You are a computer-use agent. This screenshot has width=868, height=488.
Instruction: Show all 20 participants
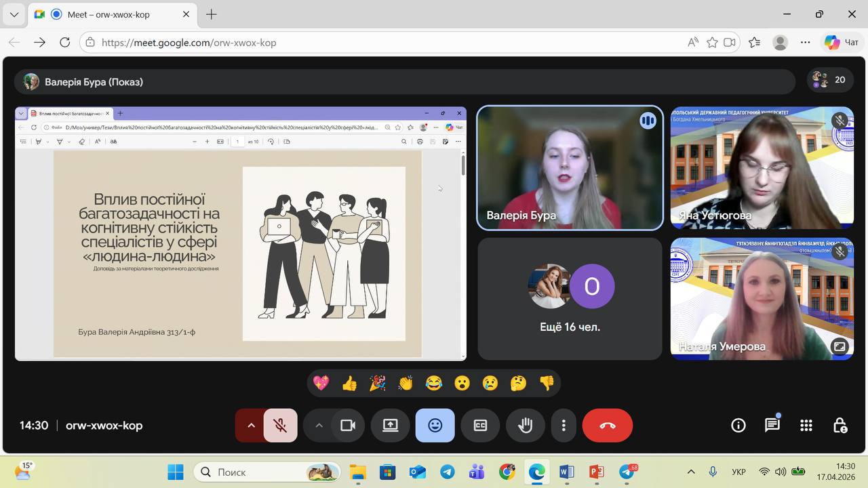click(830, 80)
